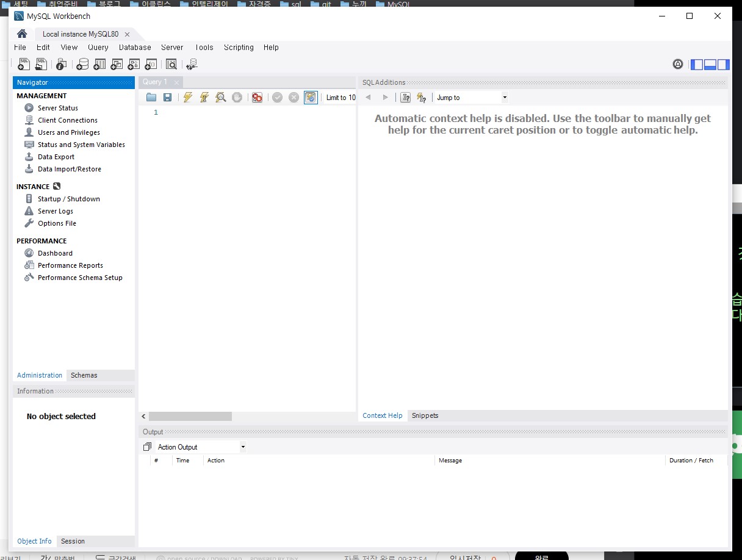This screenshot has height=560, width=742.
Task: Open the File menu
Action: [20, 48]
